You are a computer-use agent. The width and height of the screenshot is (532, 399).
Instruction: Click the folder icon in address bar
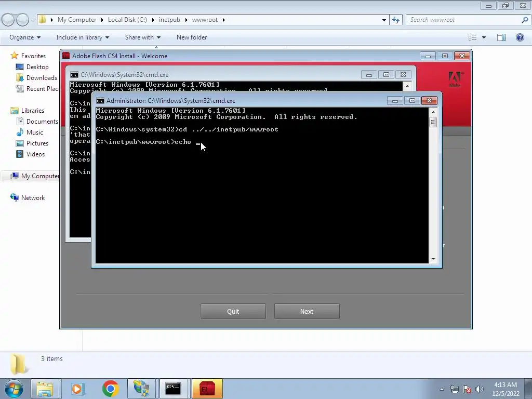(42, 19)
